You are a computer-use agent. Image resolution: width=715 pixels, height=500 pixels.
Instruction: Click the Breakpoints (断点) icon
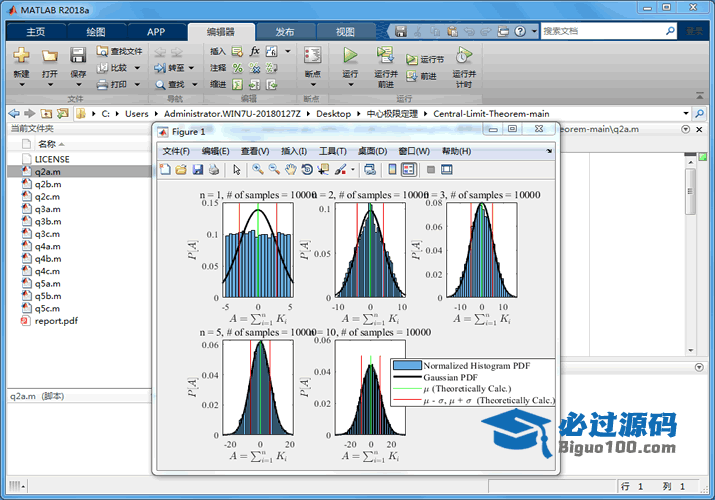[312, 55]
